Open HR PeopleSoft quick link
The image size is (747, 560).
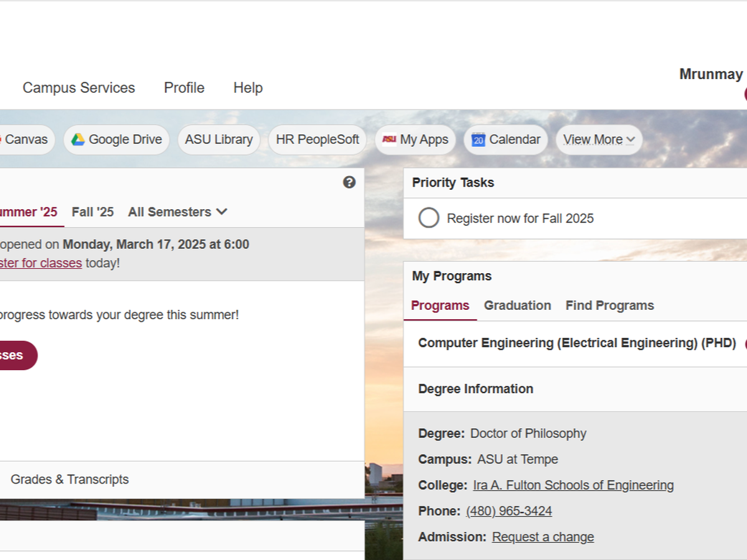coord(317,139)
